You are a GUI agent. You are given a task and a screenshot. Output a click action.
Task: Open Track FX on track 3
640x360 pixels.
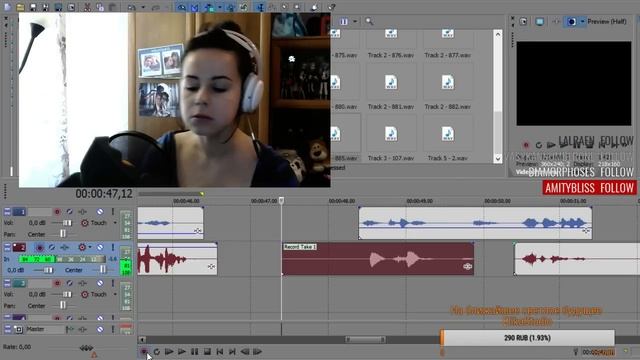82,283
